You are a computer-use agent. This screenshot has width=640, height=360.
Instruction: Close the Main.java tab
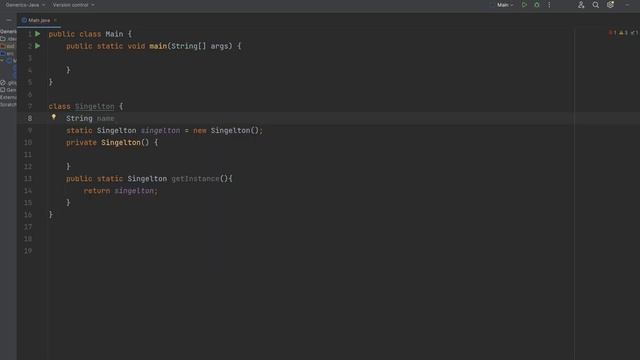[55, 20]
